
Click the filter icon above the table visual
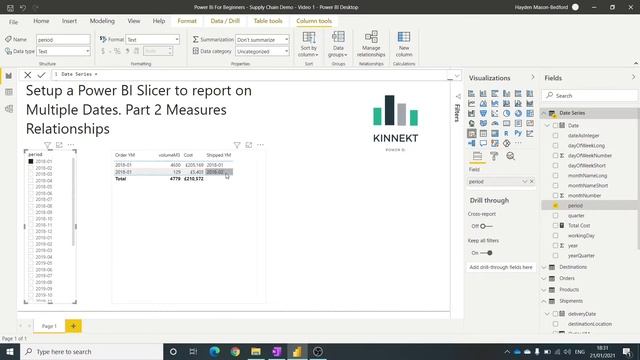[237, 145]
